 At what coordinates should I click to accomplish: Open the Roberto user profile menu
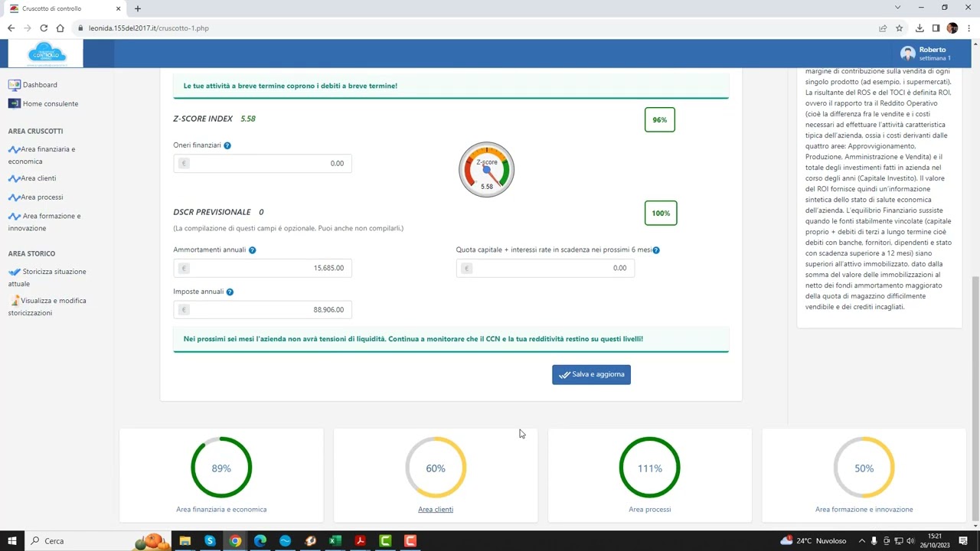[x=926, y=54]
